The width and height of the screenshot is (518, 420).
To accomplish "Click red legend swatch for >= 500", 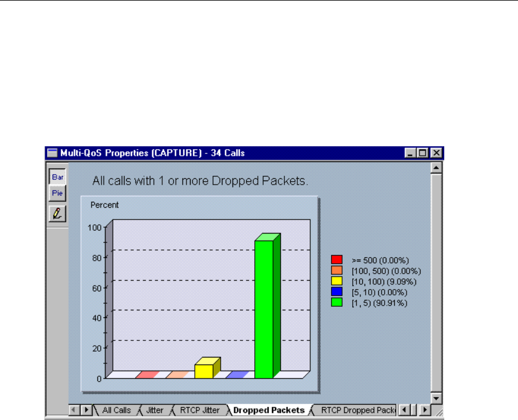I will [x=337, y=260].
